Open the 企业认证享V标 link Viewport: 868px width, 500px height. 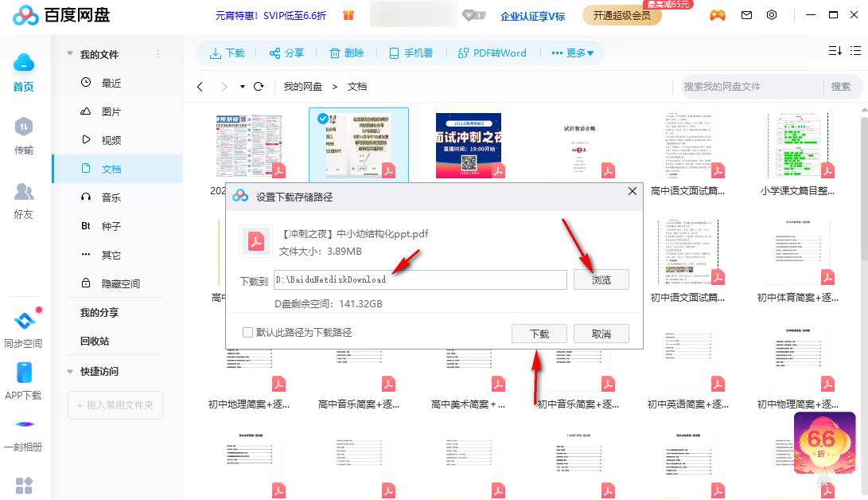point(532,16)
